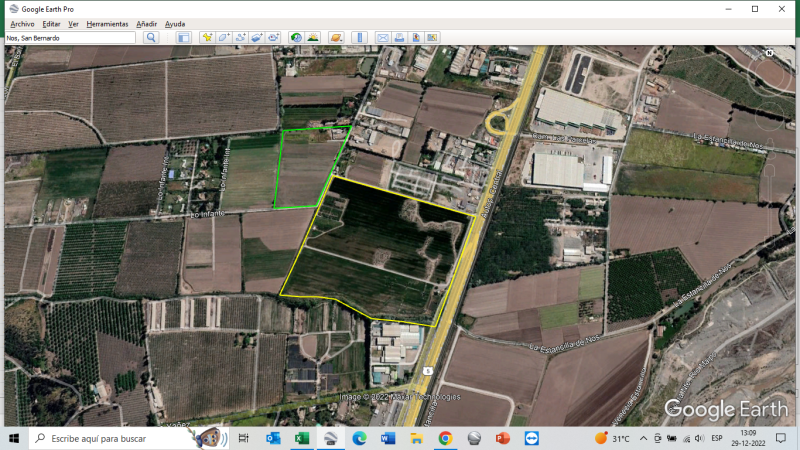
Task: Click the print toolbar icon
Action: pyautogui.click(x=399, y=37)
